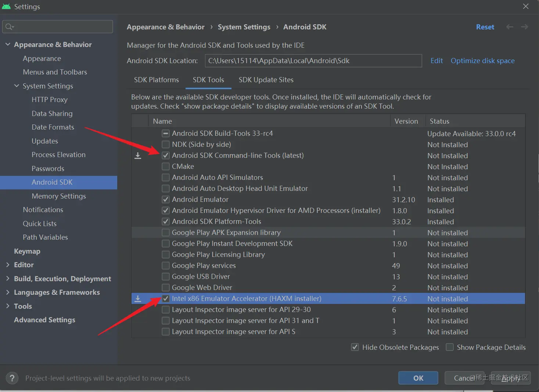Check Google USB Driver checkbox

pos(166,276)
